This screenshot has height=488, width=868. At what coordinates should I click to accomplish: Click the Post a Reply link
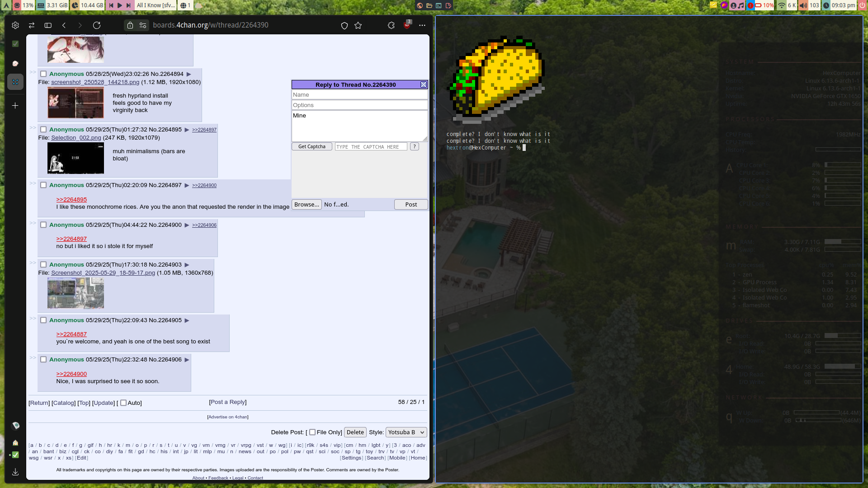point(228,402)
